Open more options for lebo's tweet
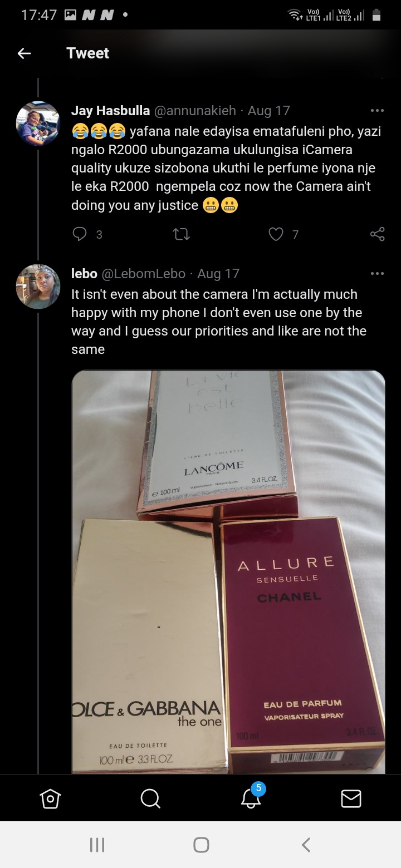The height and width of the screenshot is (868, 401). [x=377, y=273]
